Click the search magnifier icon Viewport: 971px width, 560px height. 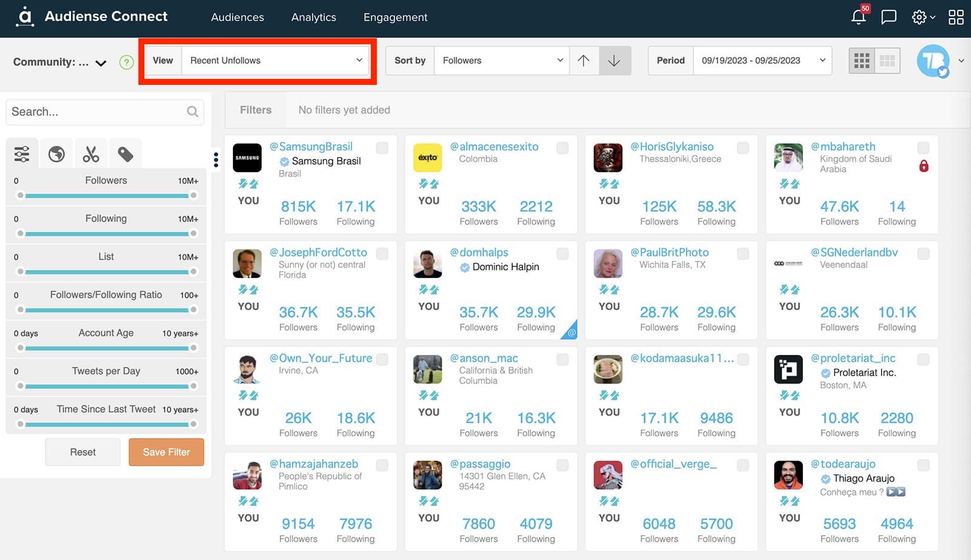(x=192, y=112)
